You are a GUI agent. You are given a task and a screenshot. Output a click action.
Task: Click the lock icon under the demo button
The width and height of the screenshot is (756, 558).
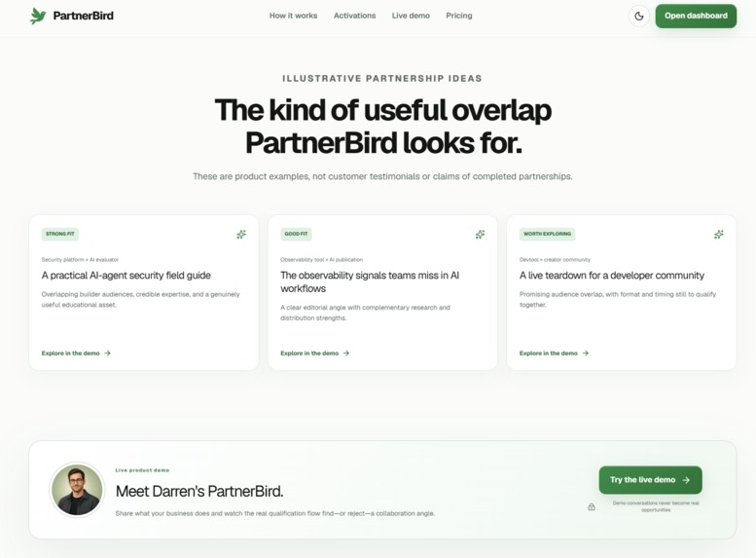tap(592, 506)
